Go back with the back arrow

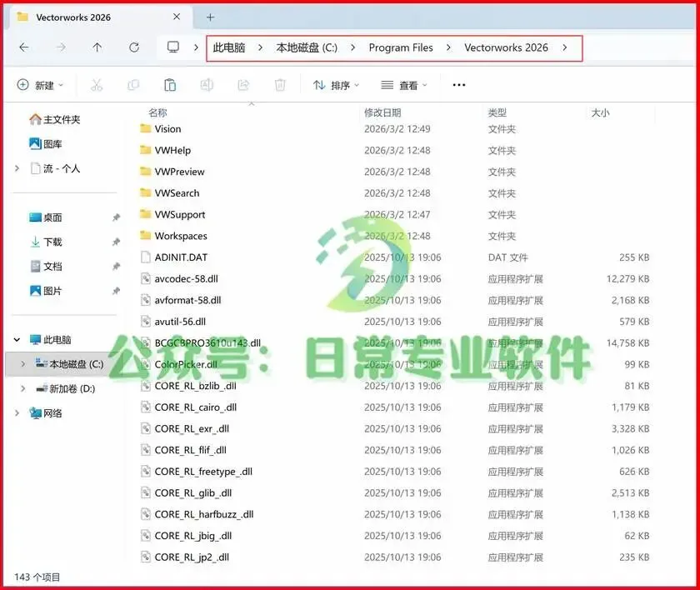click(x=24, y=47)
